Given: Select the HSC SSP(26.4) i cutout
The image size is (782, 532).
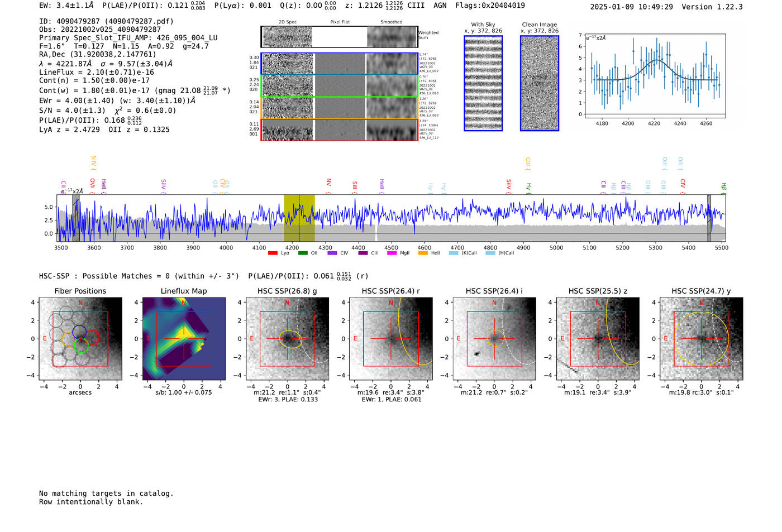Looking at the screenshot, I should (x=494, y=339).
